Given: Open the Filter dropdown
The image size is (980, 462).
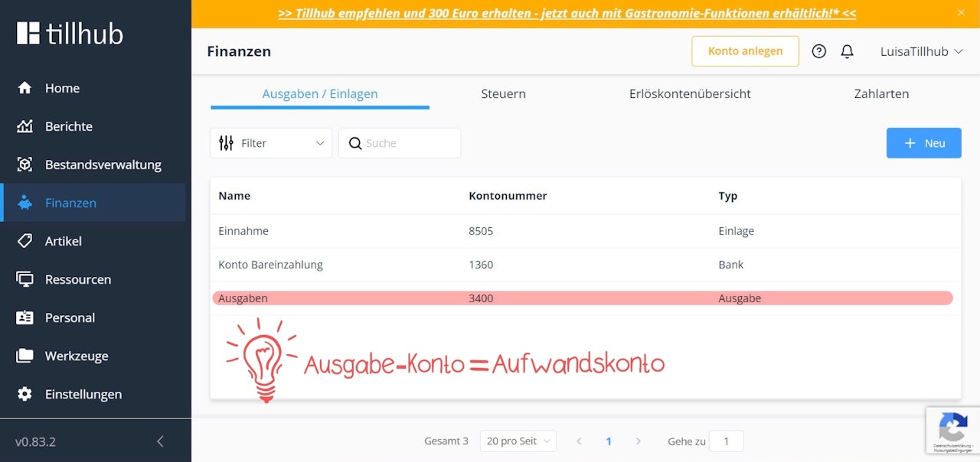Looking at the screenshot, I should (270, 143).
